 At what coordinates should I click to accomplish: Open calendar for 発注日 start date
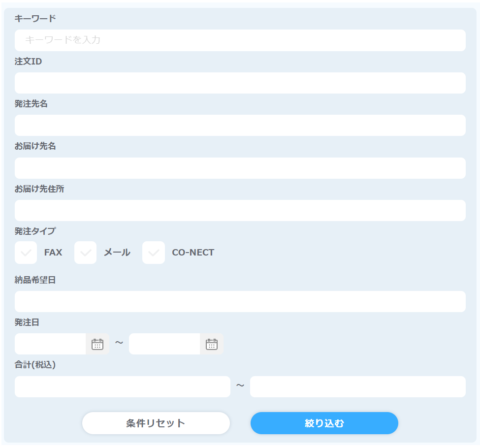point(97,344)
